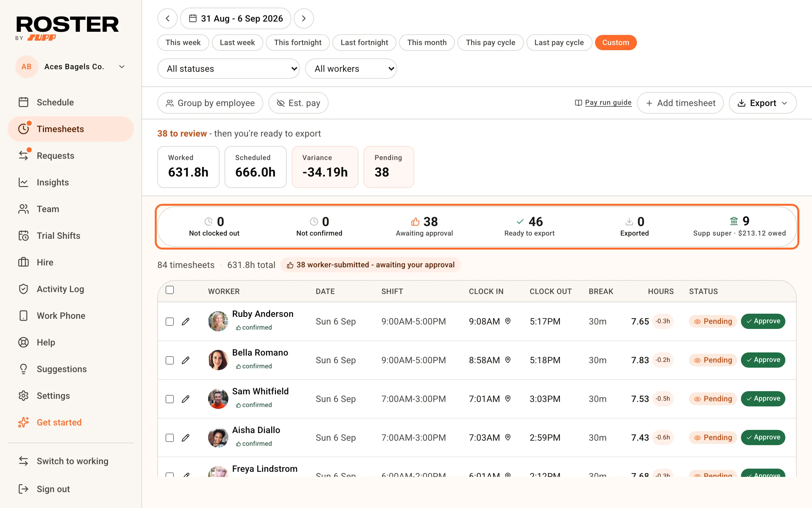Toggle Group by employee

(210, 103)
